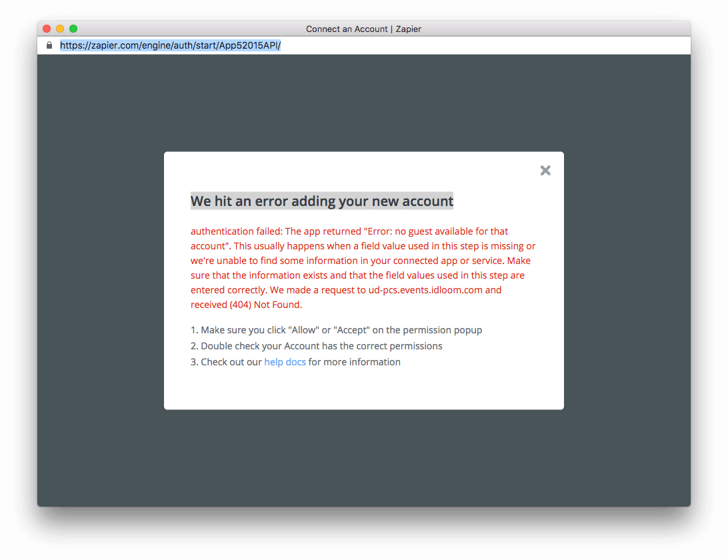Viewport: 728px width, 560px height.
Task: Dismiss the error dialog using the X icon
Action: tap(545, 170)
